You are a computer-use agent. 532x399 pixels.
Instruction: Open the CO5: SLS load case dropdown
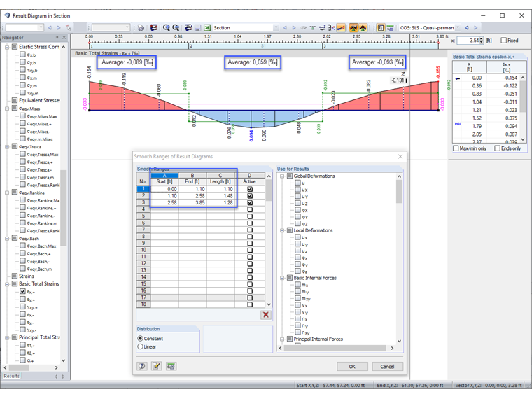(458, 28)
